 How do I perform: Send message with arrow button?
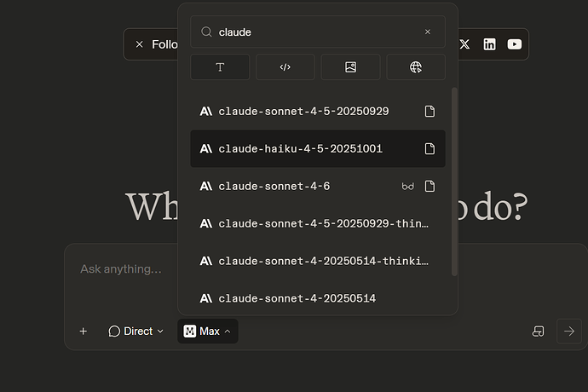(569, 331)
